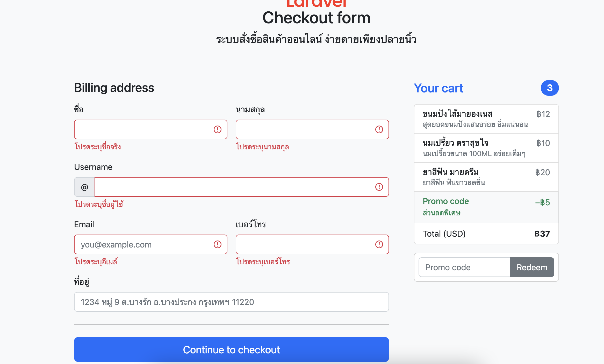Click the error icon in the เบอร์โทร field
The width and height of the screenshot is (604, 364).
tap(379, 244)
